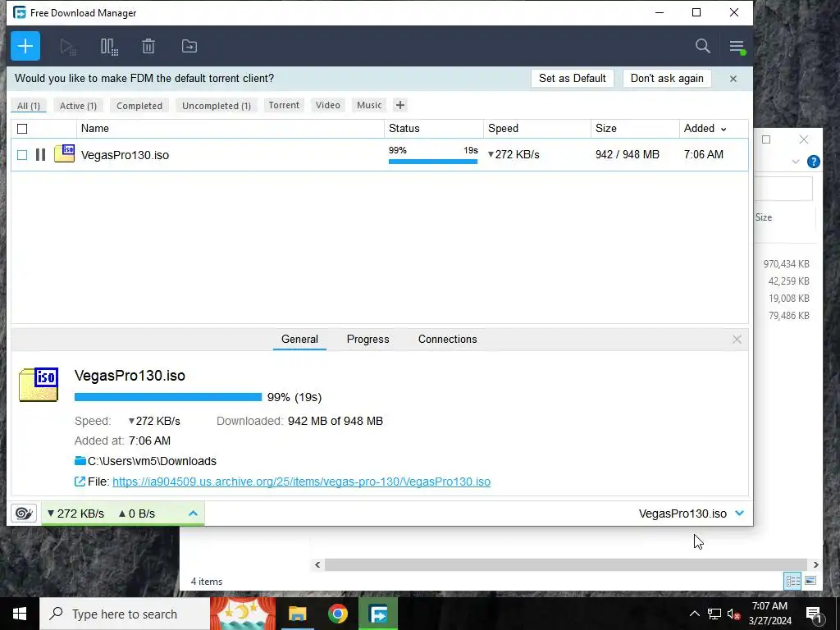
Task: Select the Video filter
Action: 328,105
